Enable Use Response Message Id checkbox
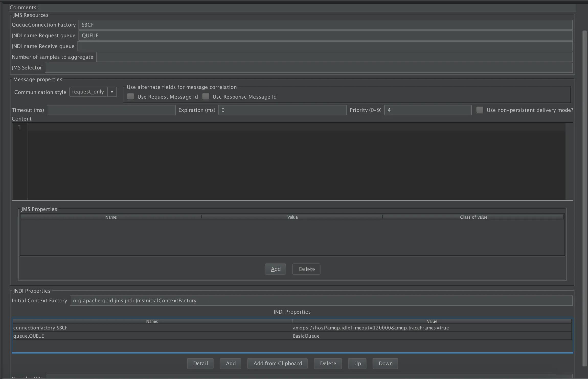The width and height of the screenshot is (588, 379). point(206,97)
